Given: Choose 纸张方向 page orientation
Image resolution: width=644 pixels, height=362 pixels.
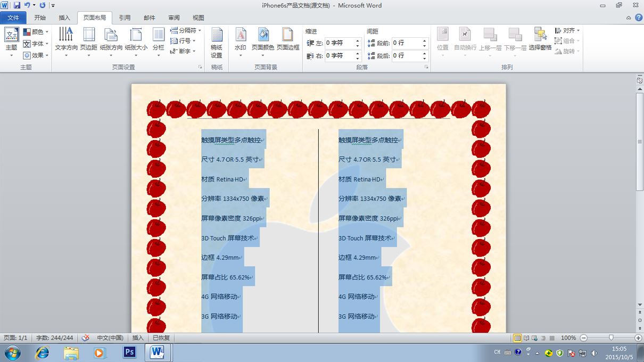Looking at the screenshot, I should [x=111, y=43].
